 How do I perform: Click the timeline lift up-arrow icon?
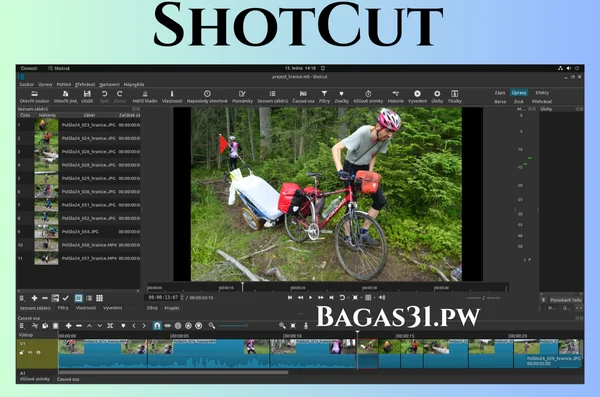click(89, 326)
